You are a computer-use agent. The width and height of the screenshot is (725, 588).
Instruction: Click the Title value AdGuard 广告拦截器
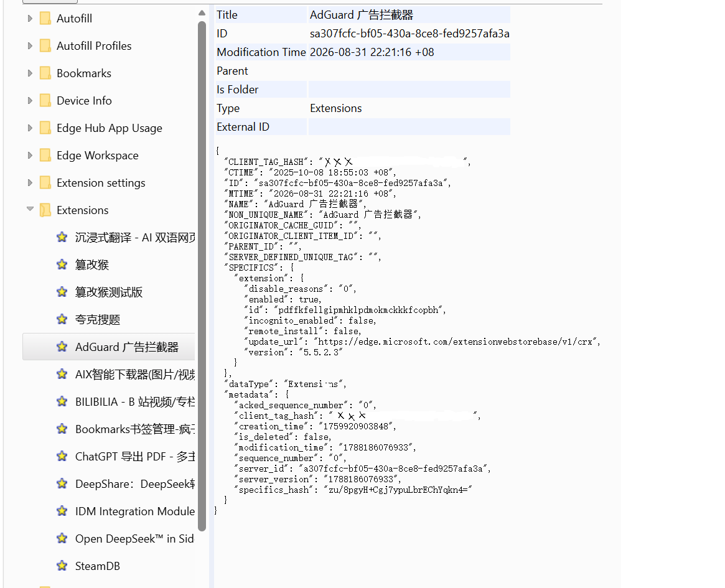click(x=362, y=15)
